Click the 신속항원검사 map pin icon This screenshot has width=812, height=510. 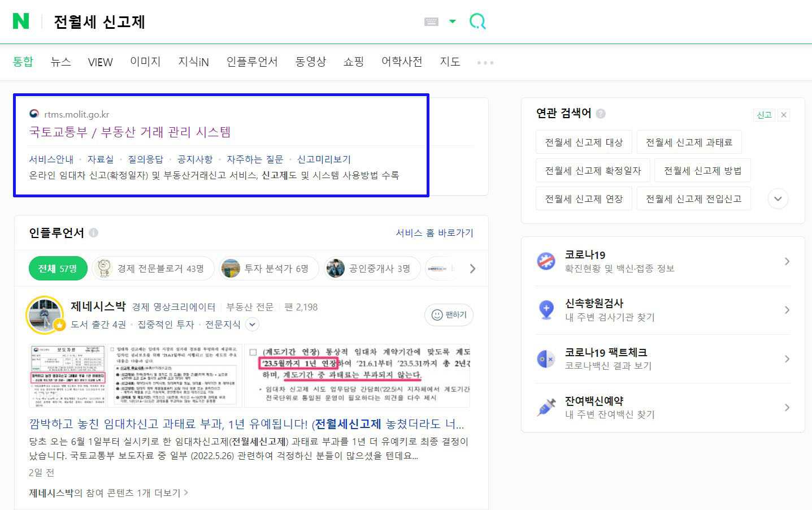coord(546,310)
